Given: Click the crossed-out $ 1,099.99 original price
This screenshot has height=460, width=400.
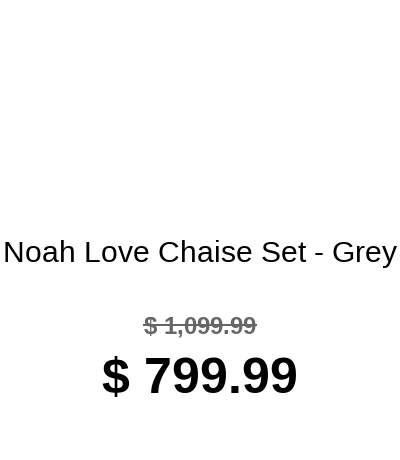Looking at the screenshot, I should point(200,326).
